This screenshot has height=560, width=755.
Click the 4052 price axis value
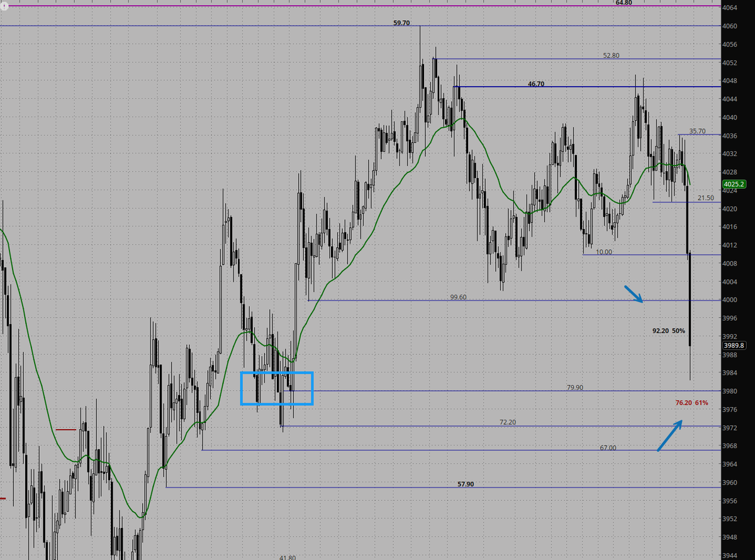730,63
